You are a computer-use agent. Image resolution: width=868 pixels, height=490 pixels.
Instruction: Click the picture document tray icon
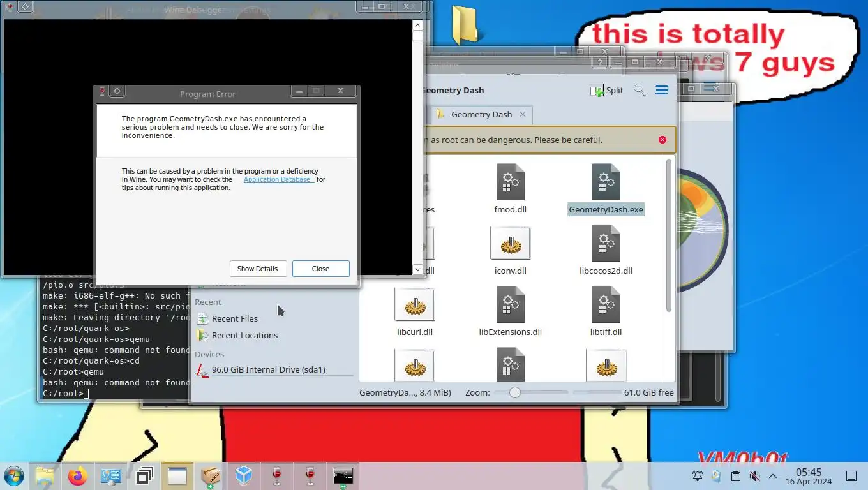(x=717, y=476)
